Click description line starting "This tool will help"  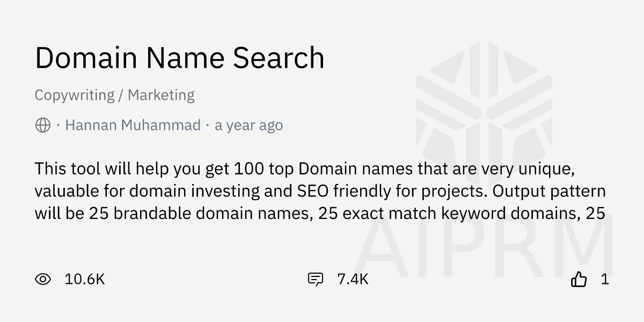(x=305, y=169)
